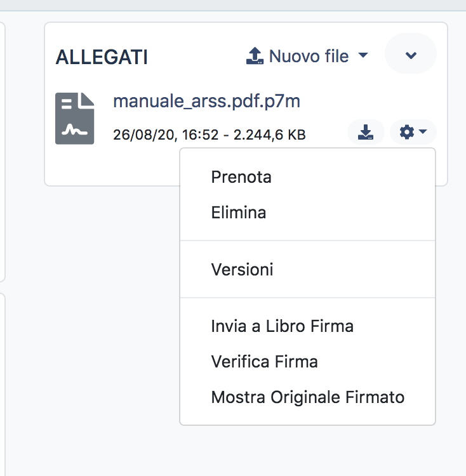The image size is (466, 476).
Task: Click the gear settings icon for the attachment
Action: coord(406,132)
